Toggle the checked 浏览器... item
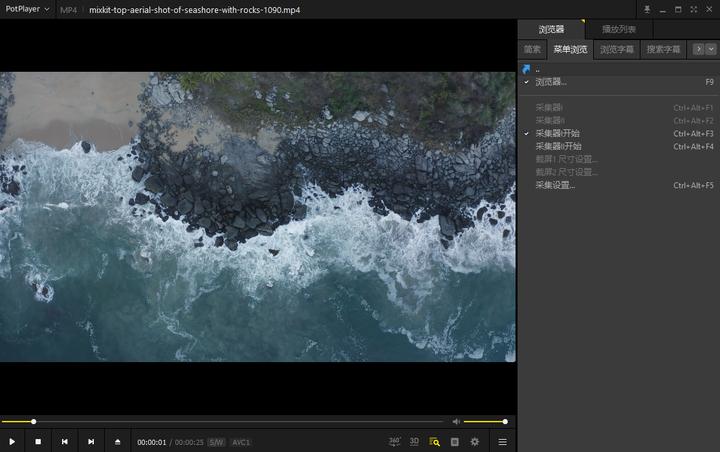Viewport: 720px width, 452px height. pos(551,82)
